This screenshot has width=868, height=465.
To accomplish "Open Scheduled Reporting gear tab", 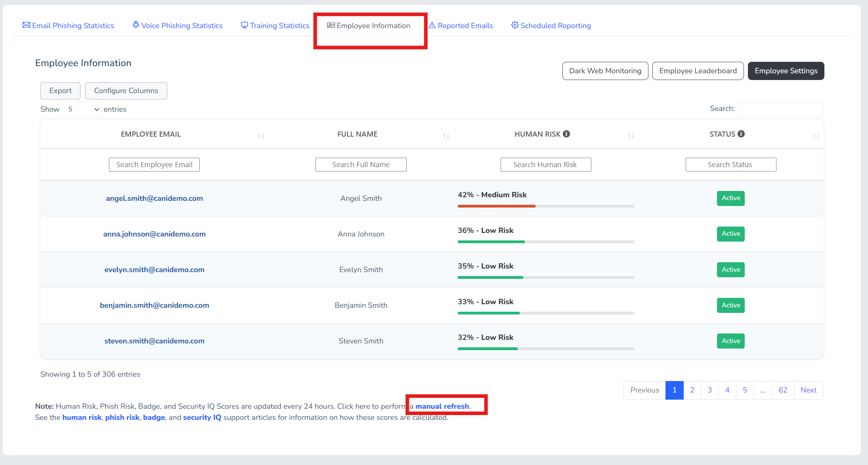I will [x=551, y=26].
